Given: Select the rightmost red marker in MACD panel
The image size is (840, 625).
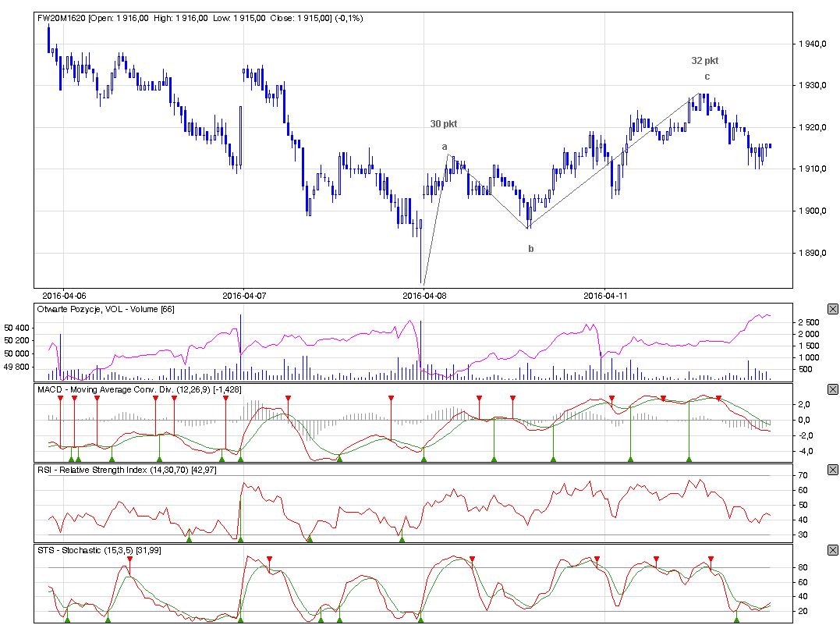Looking at the screenshot, I should click(719, 399).
